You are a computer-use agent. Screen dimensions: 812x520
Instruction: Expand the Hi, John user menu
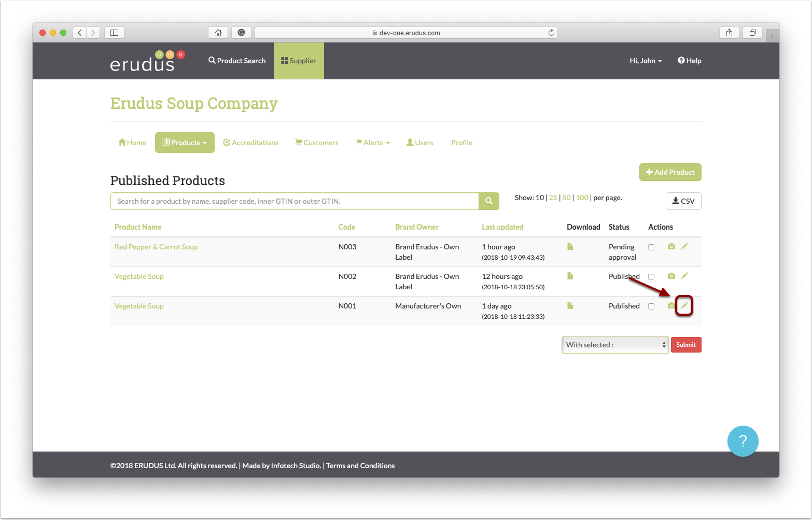(646, 61)
